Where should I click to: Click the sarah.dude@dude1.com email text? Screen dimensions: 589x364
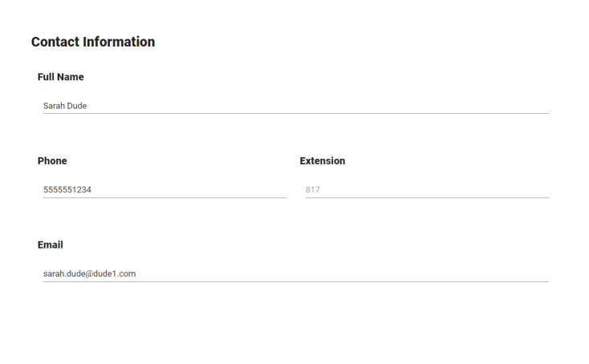[89, 274]
